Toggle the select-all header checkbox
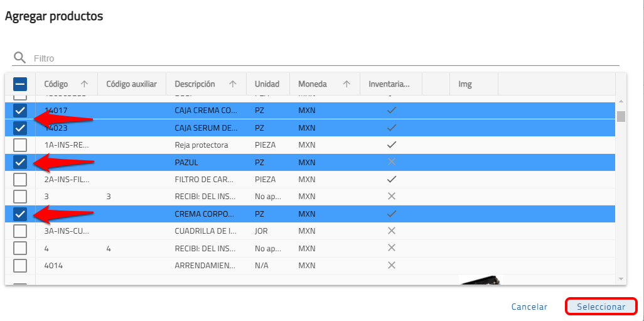The height and width of the screenshot is (321, 644). pos(20,84)
